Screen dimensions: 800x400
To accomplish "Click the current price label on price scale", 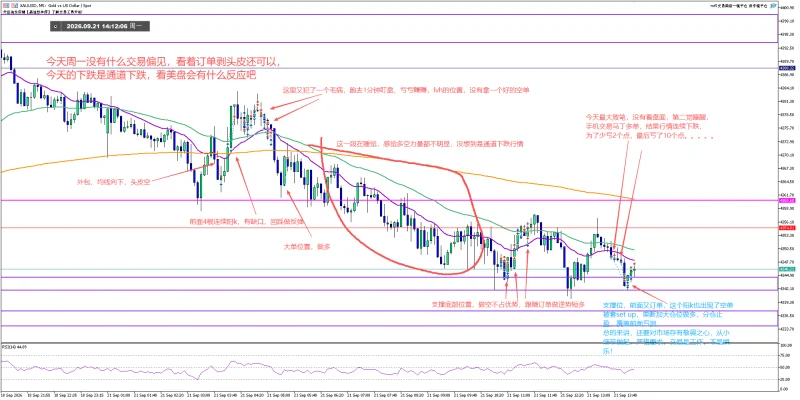I will click(786, 269).
